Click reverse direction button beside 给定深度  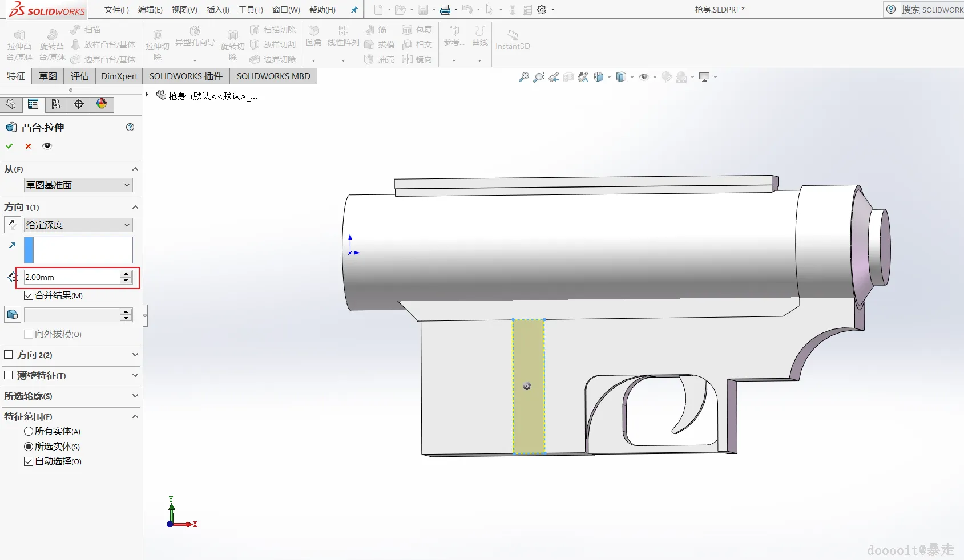point(12,225)
